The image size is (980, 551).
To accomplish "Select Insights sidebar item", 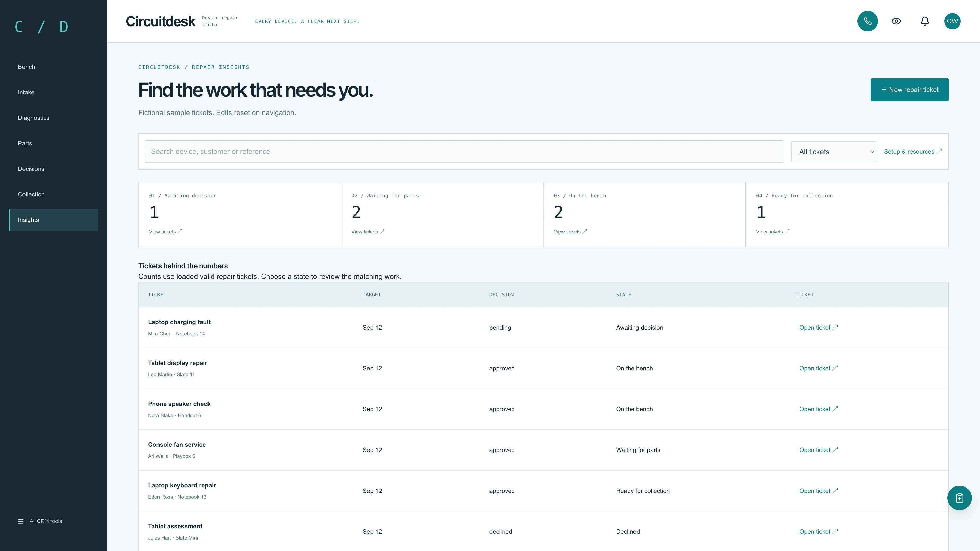I will click(x=54, y=219).
